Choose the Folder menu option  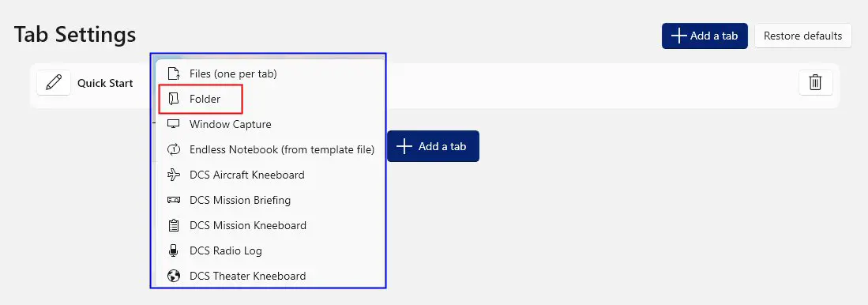coord(269,99)
